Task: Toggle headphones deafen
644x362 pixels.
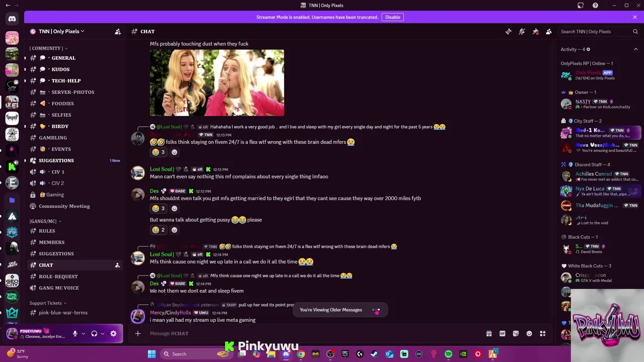Action: tap(94, 333)
